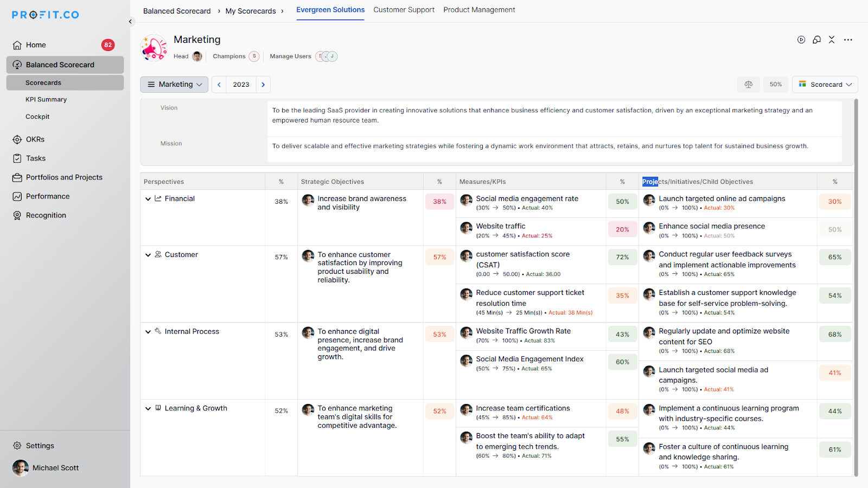Click the 38% Increase brand awareness progress badge
Viewport: 868px width, 488px height.
439,202
